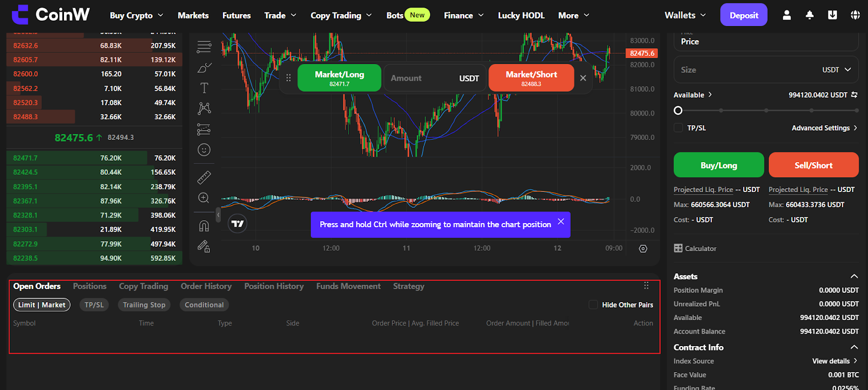Open the emoji icons tool
Screen dimensions: 868x390
pyautogui.click(x=204, y=150)
